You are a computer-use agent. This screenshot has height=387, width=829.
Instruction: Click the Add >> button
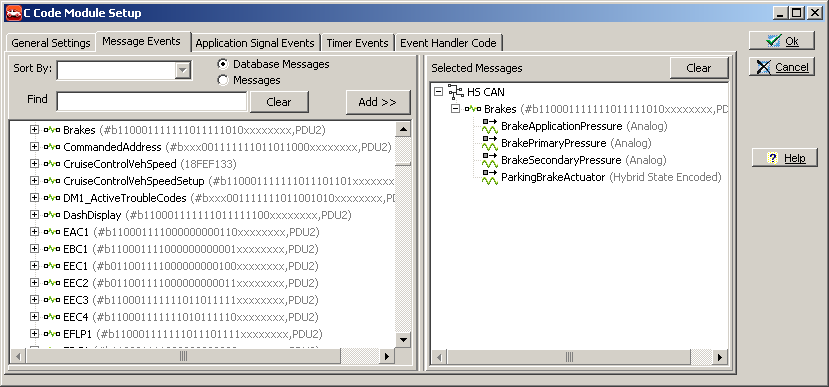[377, 102]
